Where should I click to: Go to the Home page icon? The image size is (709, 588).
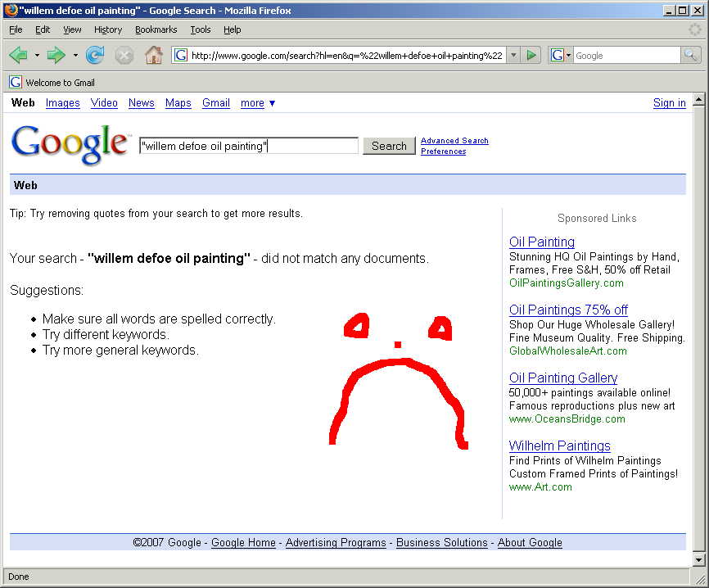(x=154, y=55)
